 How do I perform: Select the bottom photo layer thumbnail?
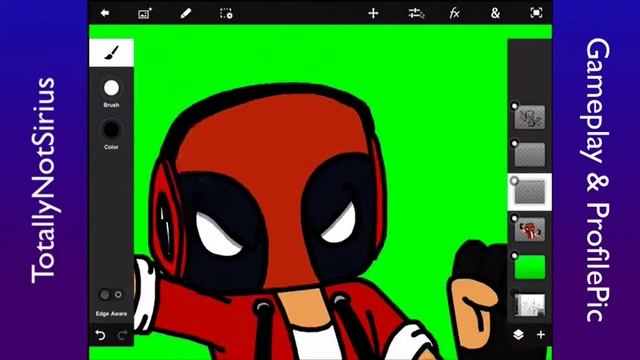530,305
